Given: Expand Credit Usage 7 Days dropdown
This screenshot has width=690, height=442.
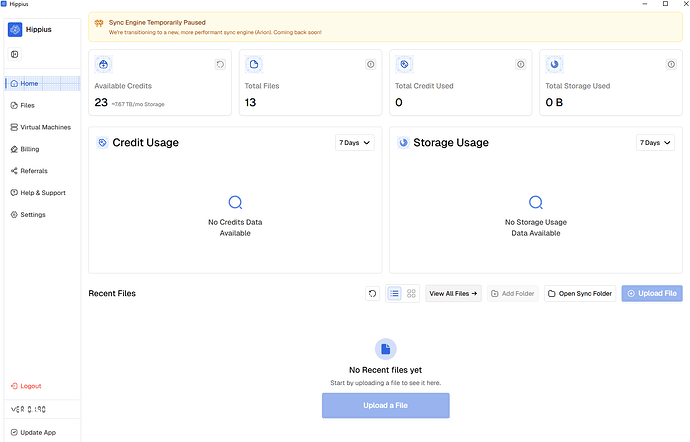Looking at the screenshot, I should click(355, 143).
